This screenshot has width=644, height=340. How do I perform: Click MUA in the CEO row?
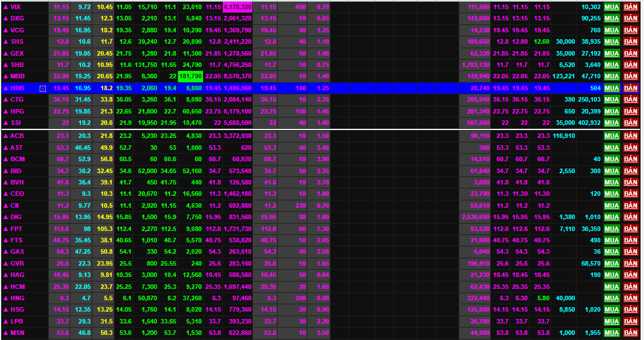coord(612,194)
